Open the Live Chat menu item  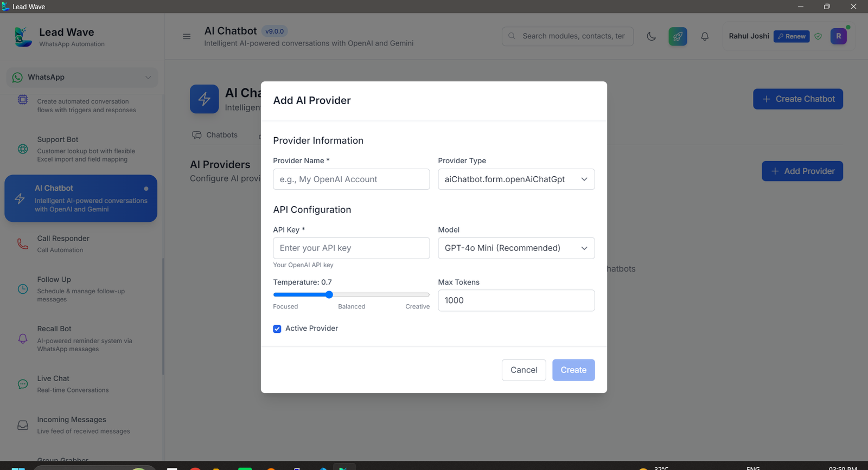click(x=81, y=384)
